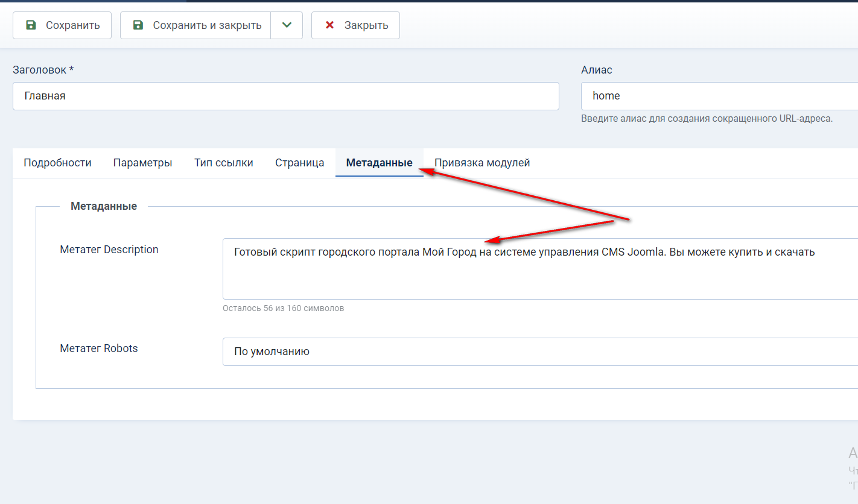Switch to the Подробности tab
This screenshot has height=504, width=858.
[x=57, y=163]
